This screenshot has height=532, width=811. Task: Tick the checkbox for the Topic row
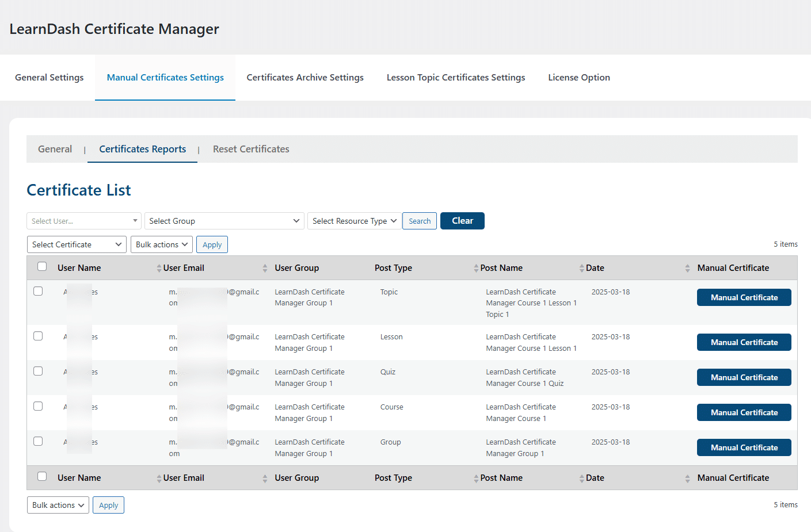(38, 291)
